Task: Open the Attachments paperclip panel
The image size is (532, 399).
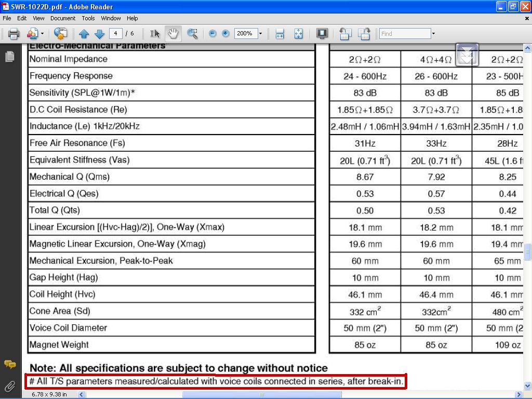Action: pos(10,386)
